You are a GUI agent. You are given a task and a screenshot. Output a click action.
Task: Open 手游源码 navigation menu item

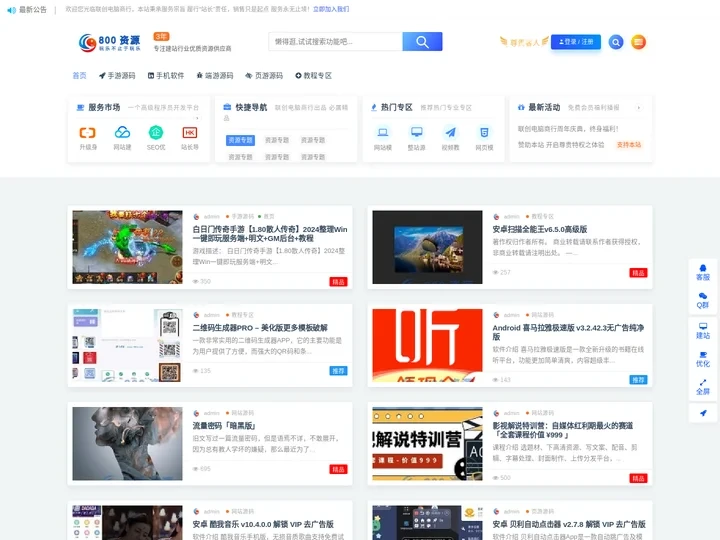(x=117, y=75)
